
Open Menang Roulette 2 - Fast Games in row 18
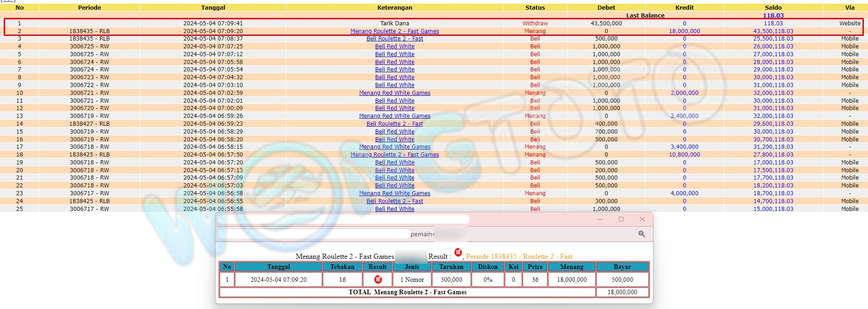coord(395,155)
